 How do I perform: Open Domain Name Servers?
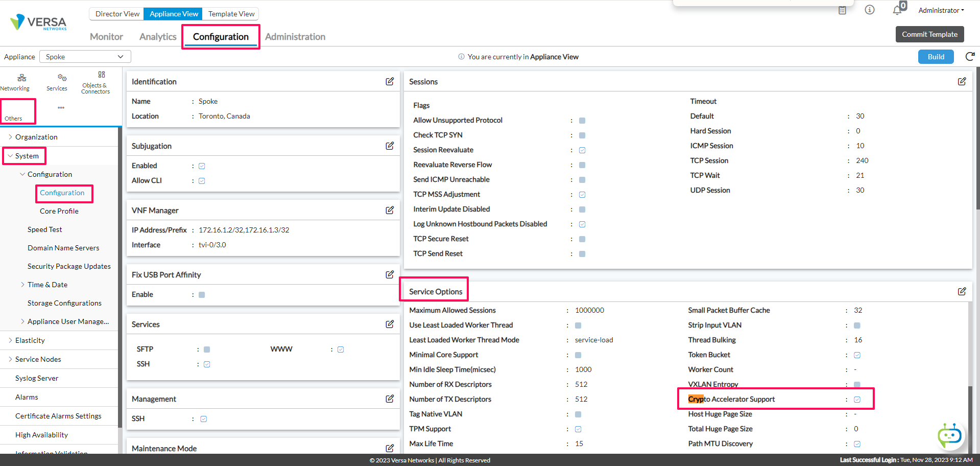pos(63,248)
